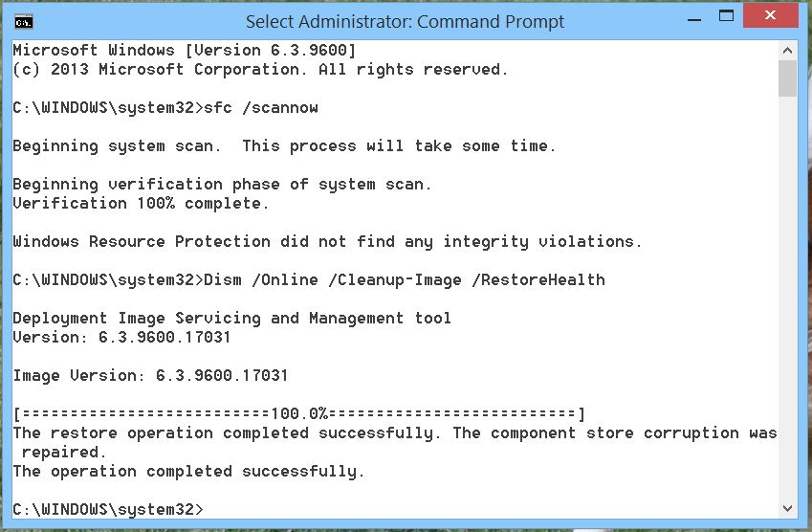Open the Command Prompt system menu icon

[x=23, y=22]
